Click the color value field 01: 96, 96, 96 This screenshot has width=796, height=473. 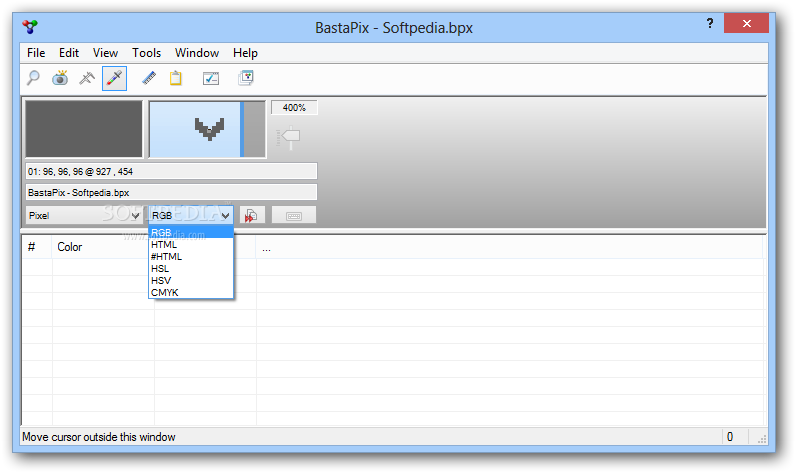pos(172,171)
